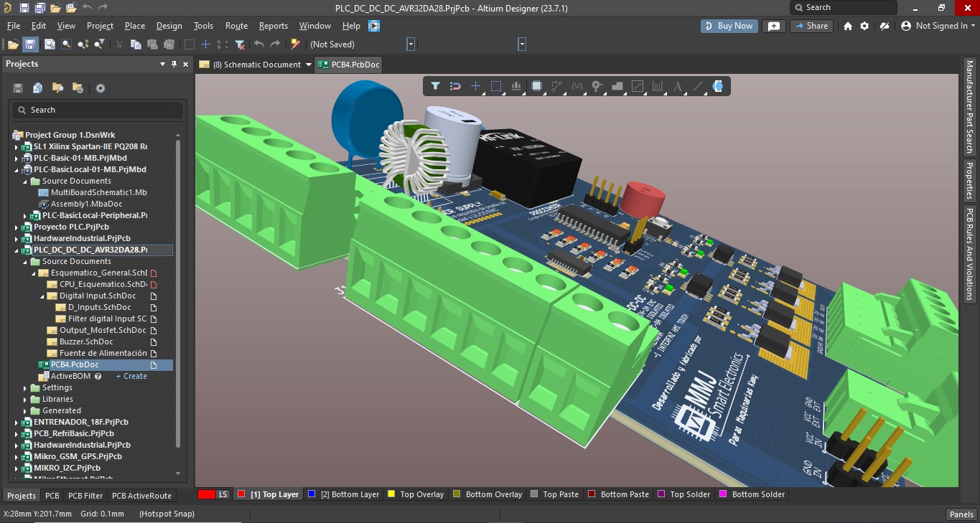Click Projects panel Search field

[97, 110]
